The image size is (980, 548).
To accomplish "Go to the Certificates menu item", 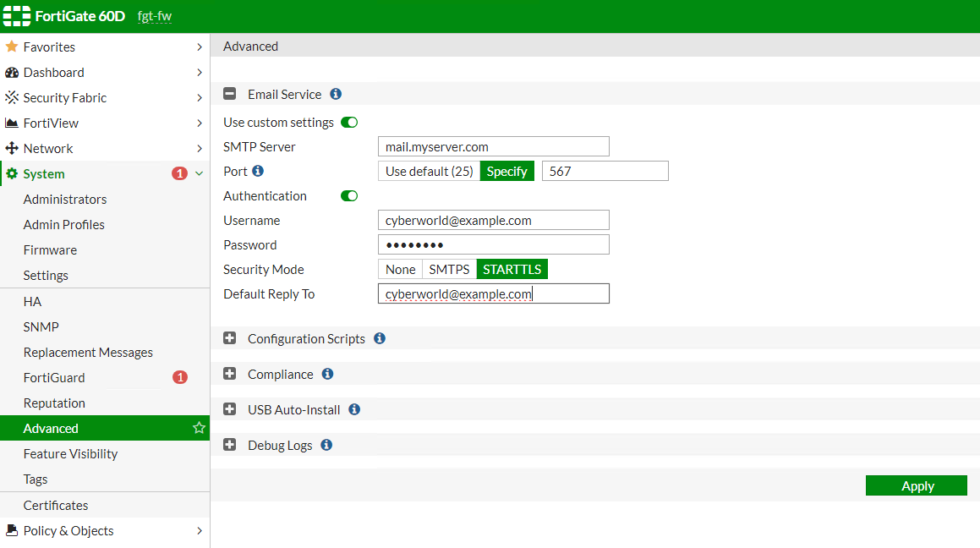I will [x=56, y=506].
